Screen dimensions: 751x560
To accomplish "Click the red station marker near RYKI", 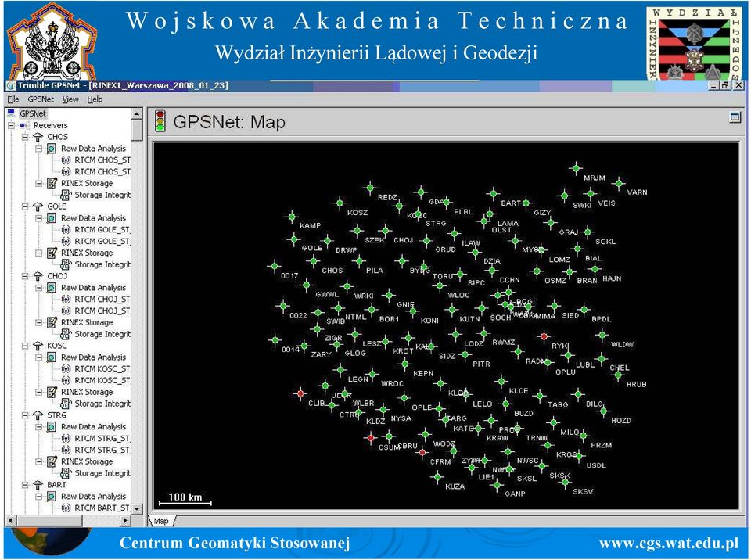I will click(x=544, y=336).
